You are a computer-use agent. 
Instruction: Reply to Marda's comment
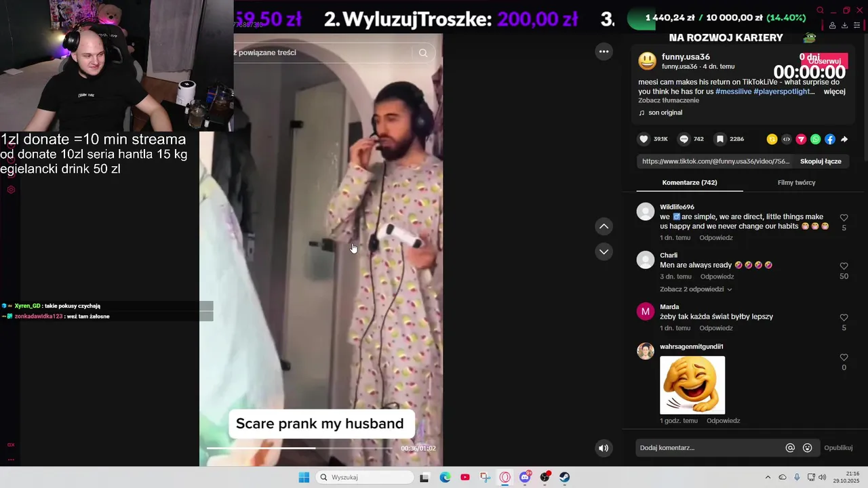715,328
